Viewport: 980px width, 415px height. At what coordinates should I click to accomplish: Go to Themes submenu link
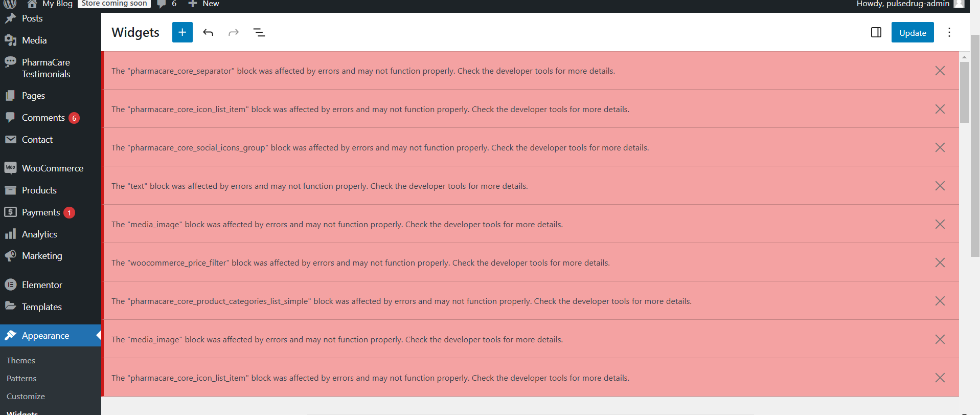click(21, 361)
